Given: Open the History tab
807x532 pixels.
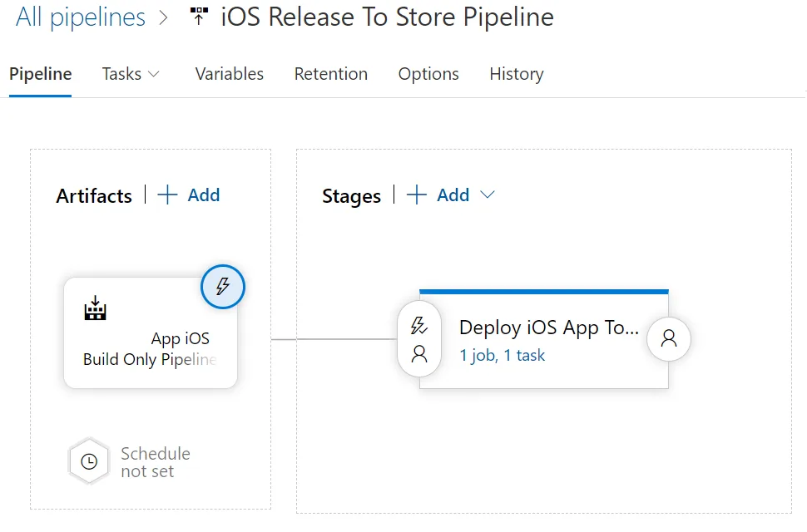Looking at the screenshot, I should point(516,74).
